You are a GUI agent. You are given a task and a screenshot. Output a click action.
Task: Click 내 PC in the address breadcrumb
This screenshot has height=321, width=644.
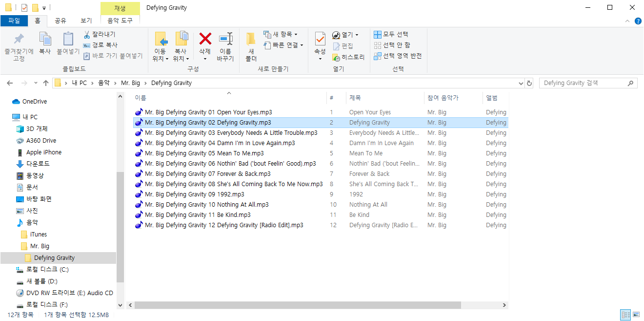point(79,83)
